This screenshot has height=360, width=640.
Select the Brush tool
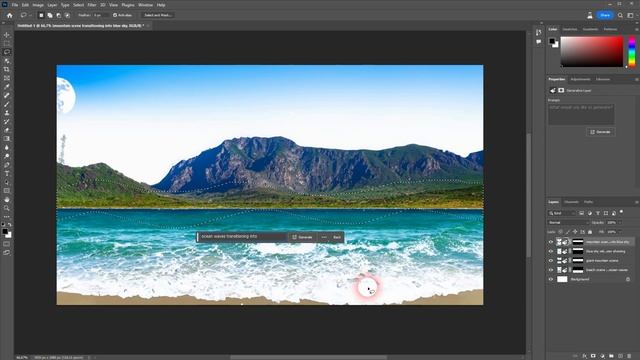coord(7,104)
